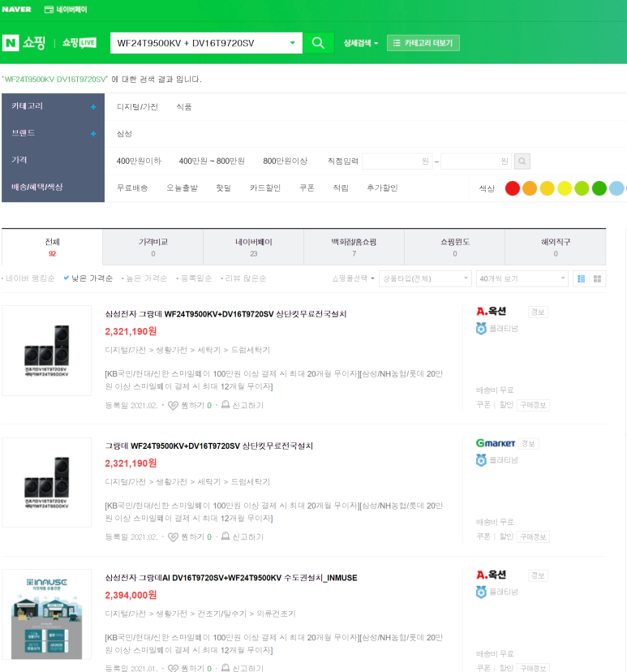Click the green search magnifier button
The image size is (627, 672).
318,43
